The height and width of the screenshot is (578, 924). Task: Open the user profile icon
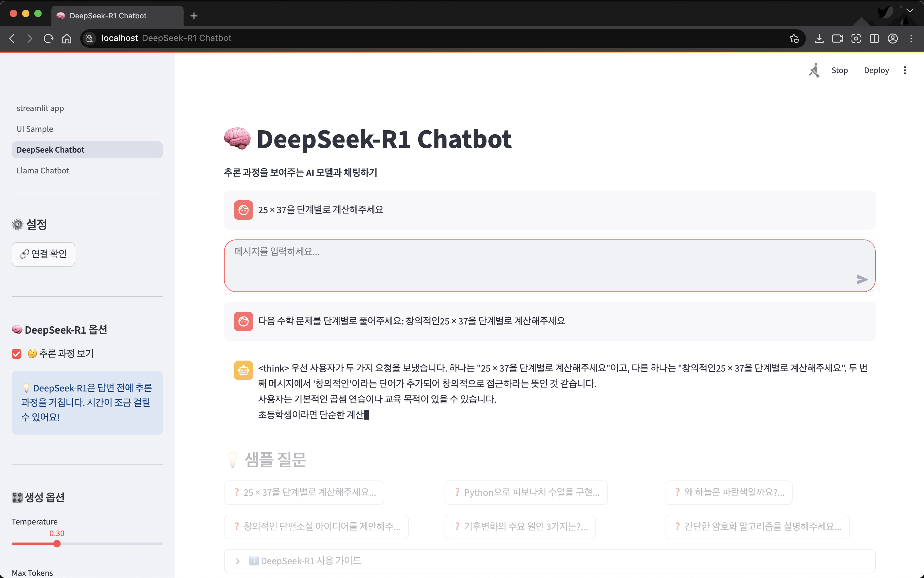coord(892,38)
